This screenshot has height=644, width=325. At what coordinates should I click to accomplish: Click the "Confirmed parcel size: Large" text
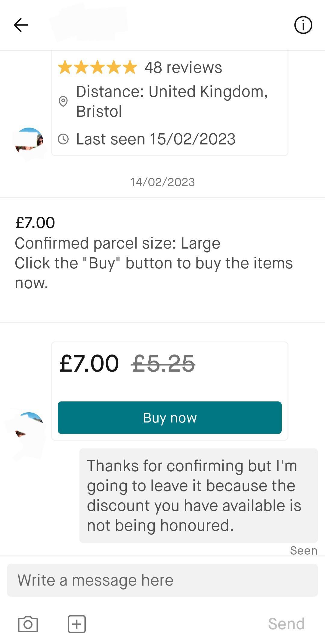[118, 243]
